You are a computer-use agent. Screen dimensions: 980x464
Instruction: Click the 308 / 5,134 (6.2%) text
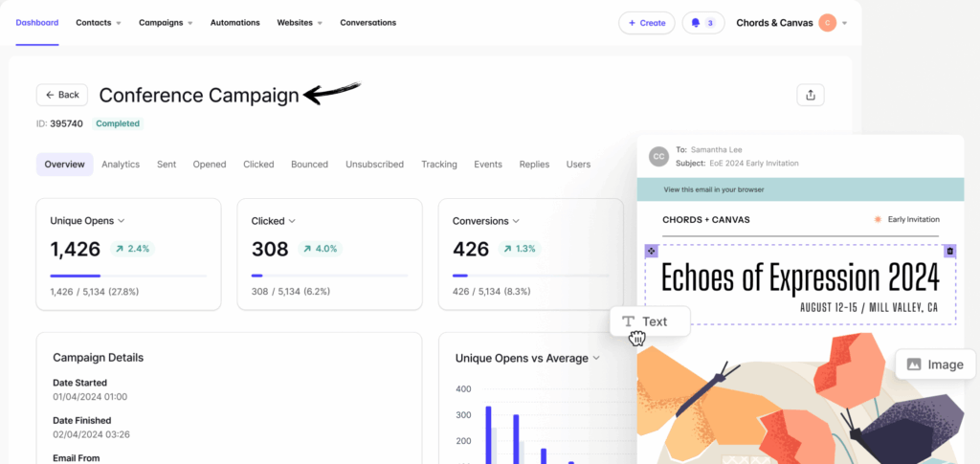click(x=291, y=292)
